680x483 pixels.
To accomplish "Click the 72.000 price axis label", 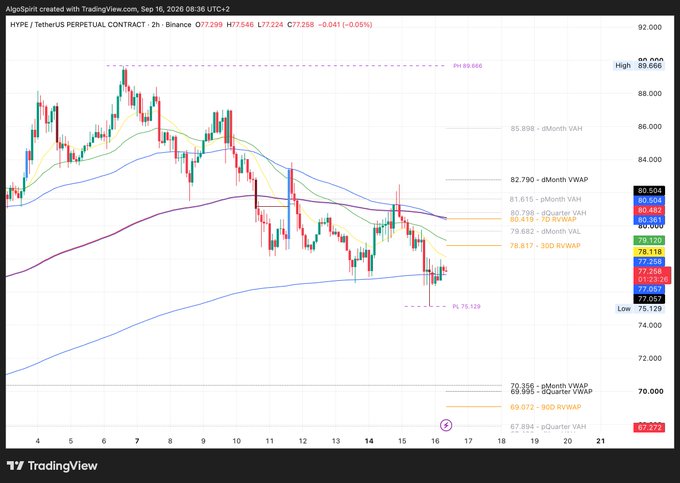I will coord(650,358).
